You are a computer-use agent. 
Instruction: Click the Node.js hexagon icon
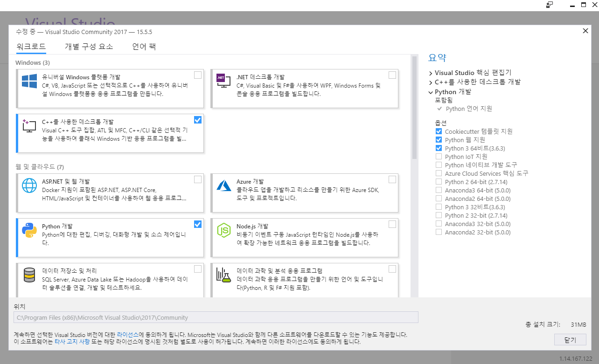tap(224, 230)
